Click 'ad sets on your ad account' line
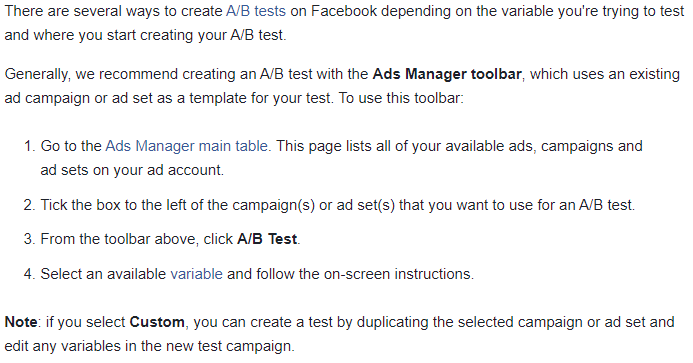 132,170
